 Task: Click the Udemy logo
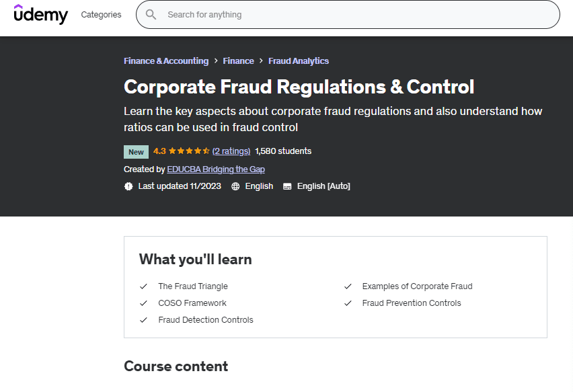click(40, 14)
